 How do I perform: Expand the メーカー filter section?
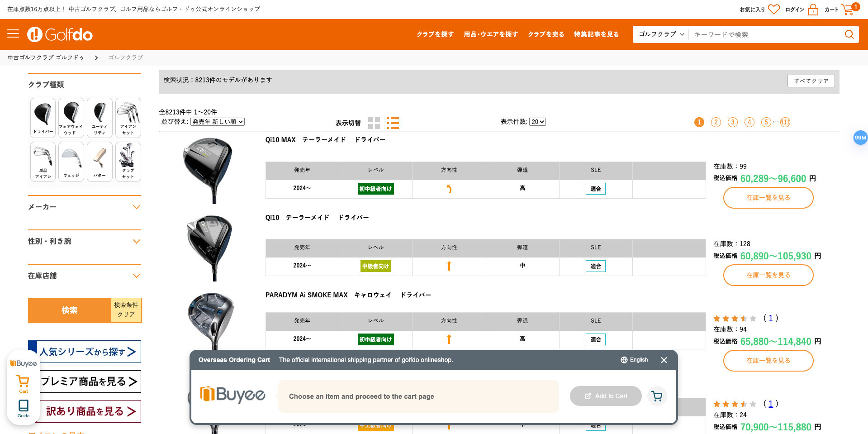click(85, 207)
